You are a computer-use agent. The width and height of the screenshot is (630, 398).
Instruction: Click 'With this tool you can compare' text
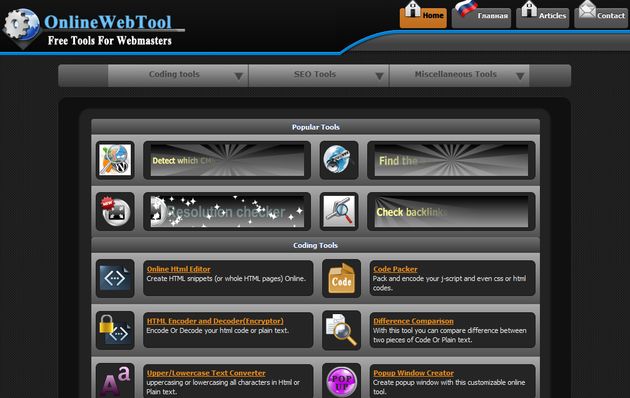pos(450,335)
